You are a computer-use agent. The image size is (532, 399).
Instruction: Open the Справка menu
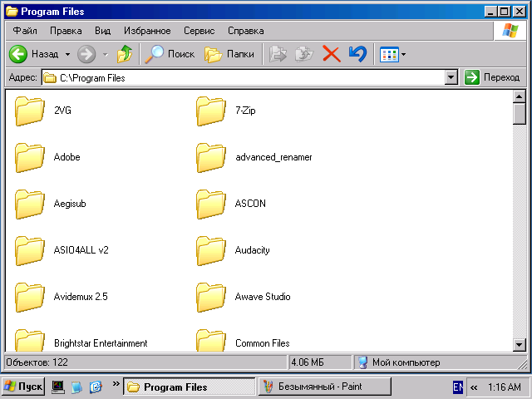tap(246, 31)
